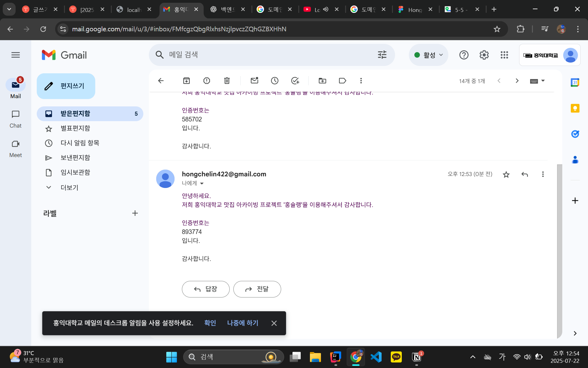Click the message pane vertical scrollbar
Screen dimensions: 588x368
coord(560,245)
